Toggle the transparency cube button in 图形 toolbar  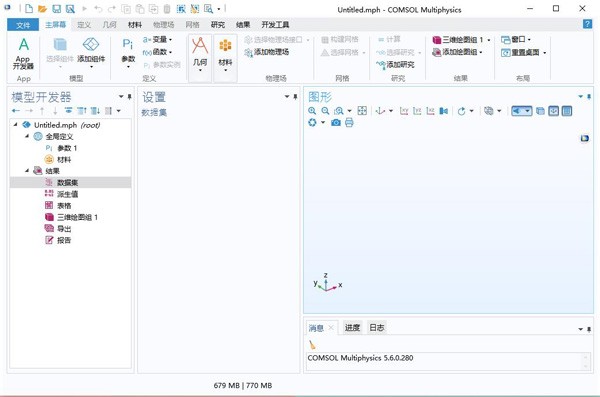point(540,111)
